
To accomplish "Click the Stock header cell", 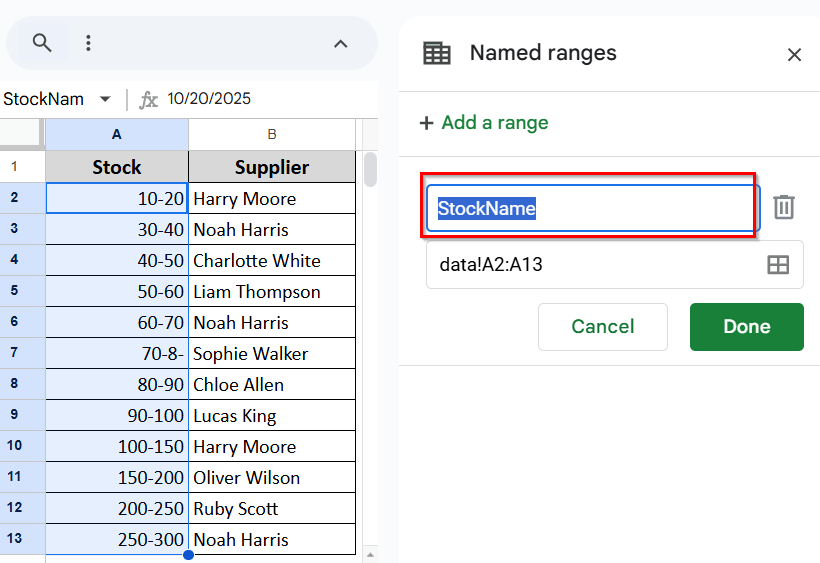I will click(x=117, y=167).
